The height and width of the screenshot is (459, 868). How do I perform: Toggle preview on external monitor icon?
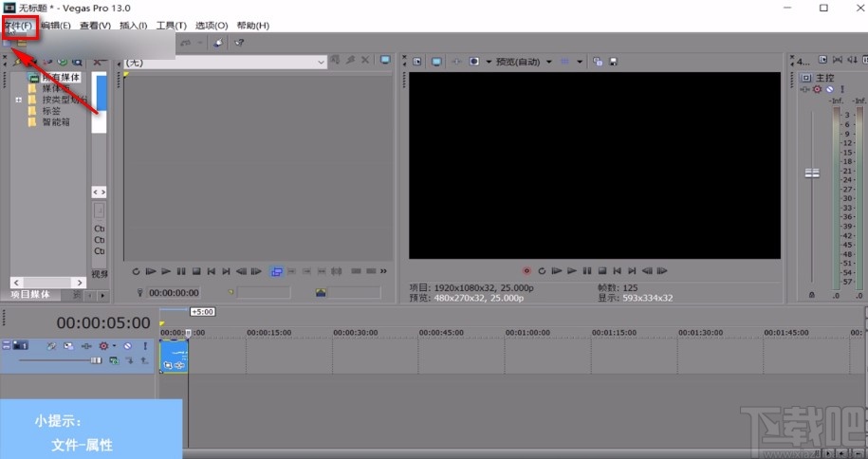(x=436, y=62)
